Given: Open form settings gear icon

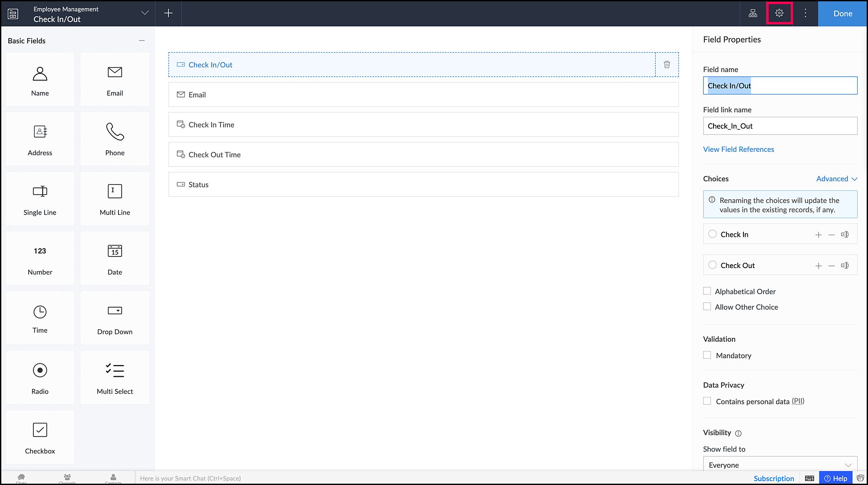Looking at the screenshot, I should (x=779, y=13).
